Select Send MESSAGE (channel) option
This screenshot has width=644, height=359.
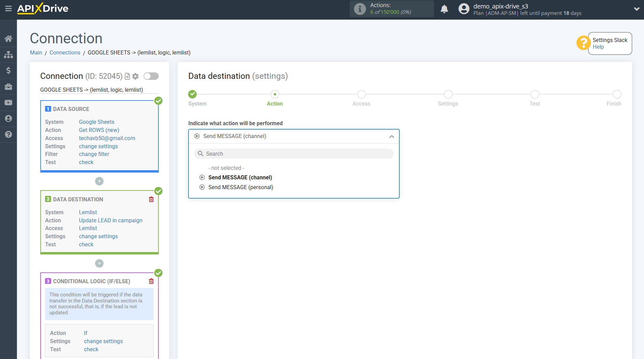[240, 177]
